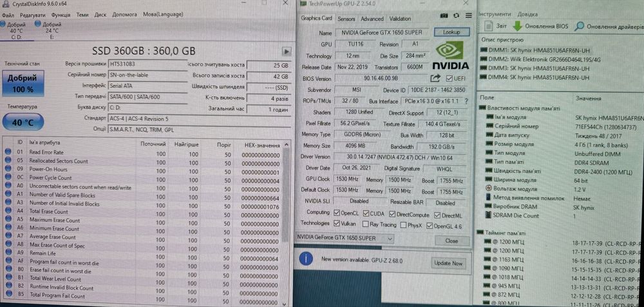The height and width of the screenshot is (307, 644).
Task: Switch to the Graphics Card tab in GPU-Z
Action: click(316, 18)
